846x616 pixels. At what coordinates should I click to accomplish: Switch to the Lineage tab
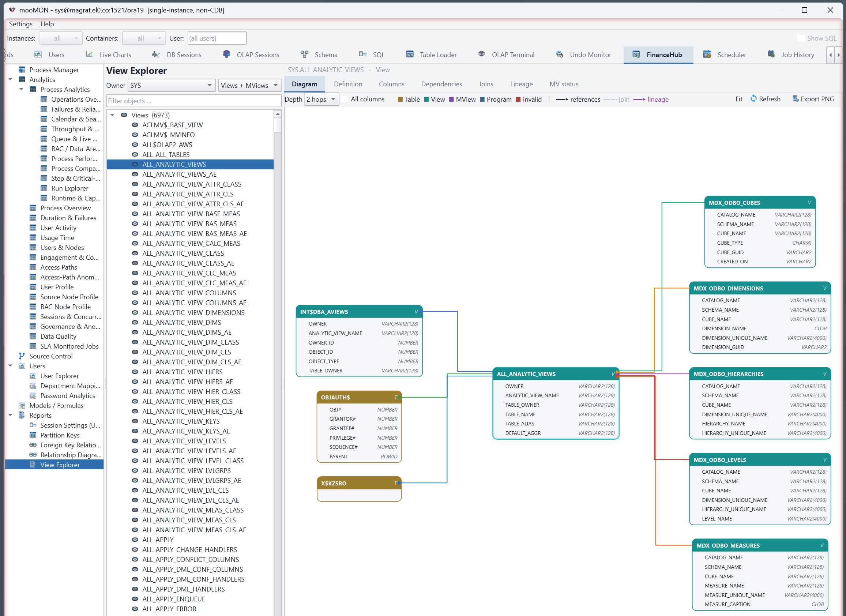point(521,84)
